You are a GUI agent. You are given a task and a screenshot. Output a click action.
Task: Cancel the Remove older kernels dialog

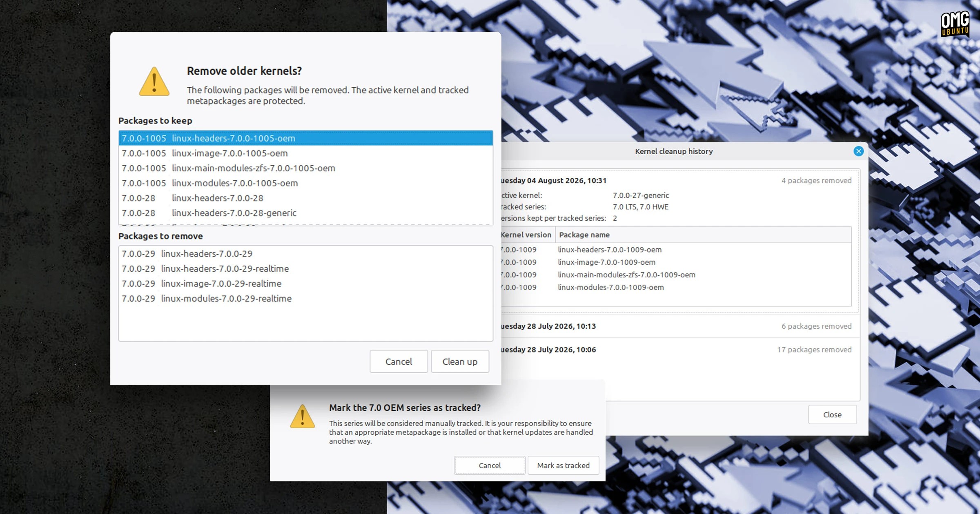(399, 361)
